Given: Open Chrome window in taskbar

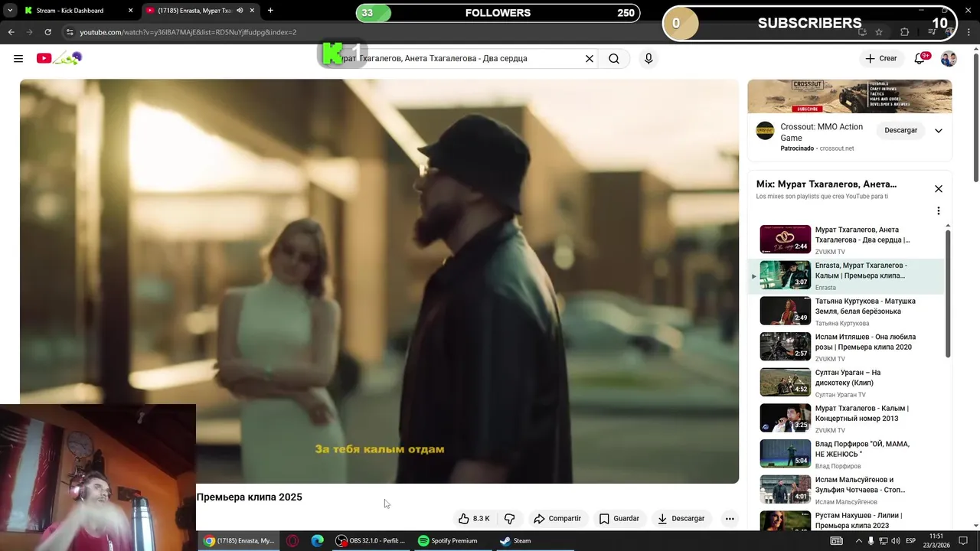Looking at the screenshot, I should (x=239, y=540).
